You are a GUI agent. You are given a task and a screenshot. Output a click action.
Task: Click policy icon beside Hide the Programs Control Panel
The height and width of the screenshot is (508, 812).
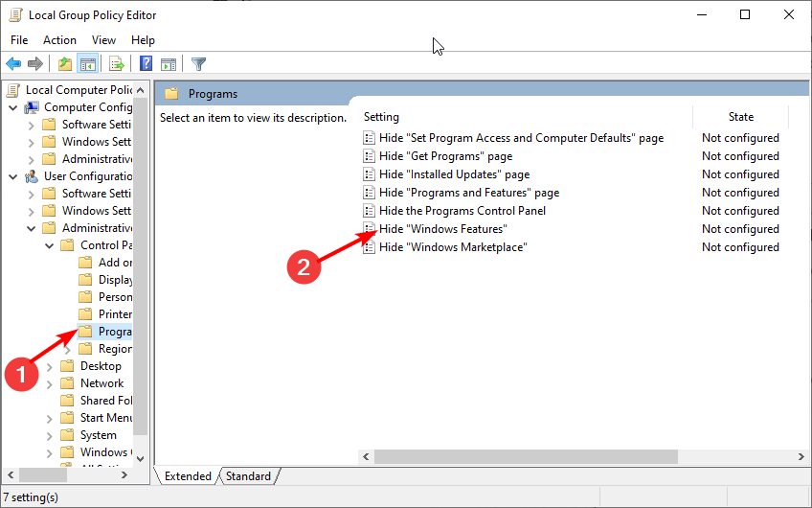click(x=369, y=211)
